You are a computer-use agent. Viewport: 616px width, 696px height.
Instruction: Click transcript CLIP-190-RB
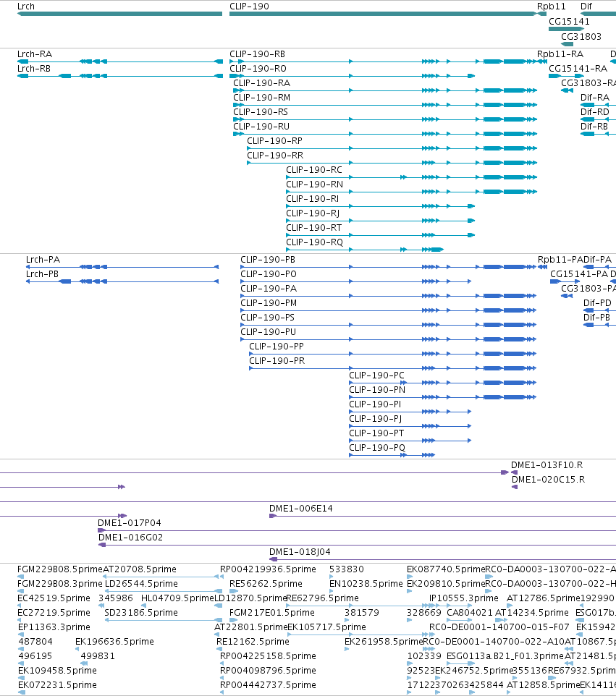coord(257,54)
